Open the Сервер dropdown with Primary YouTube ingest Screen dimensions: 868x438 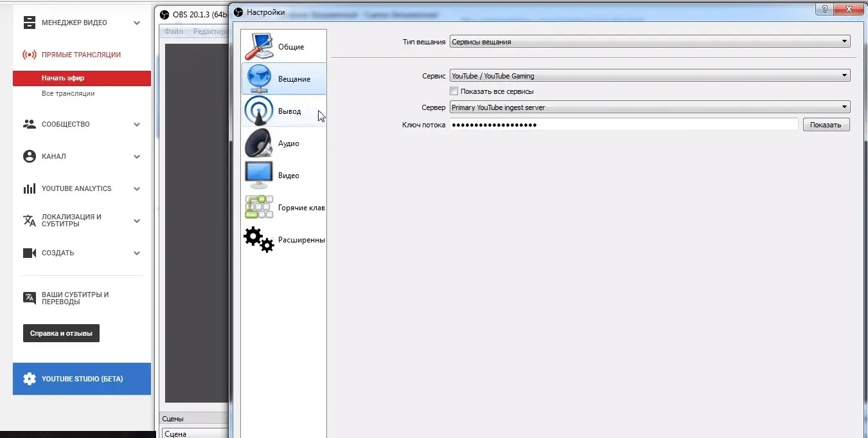click(x=650, y=107)
